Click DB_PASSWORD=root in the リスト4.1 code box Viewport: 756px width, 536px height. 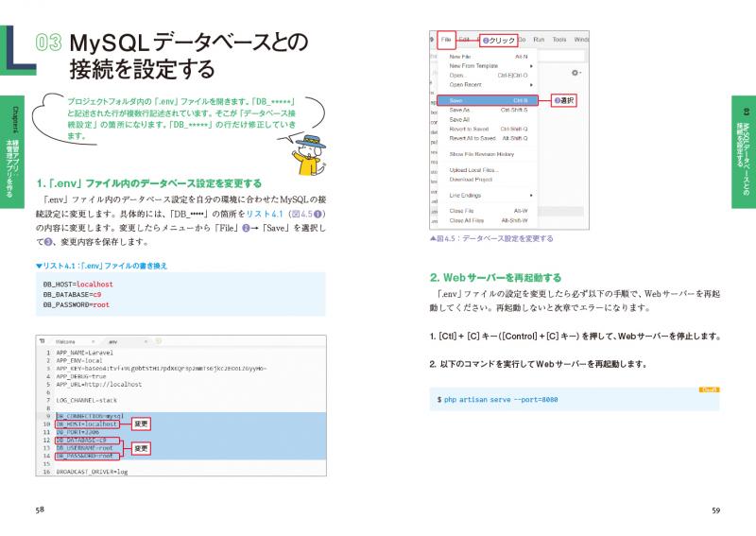tap(77, 305)
